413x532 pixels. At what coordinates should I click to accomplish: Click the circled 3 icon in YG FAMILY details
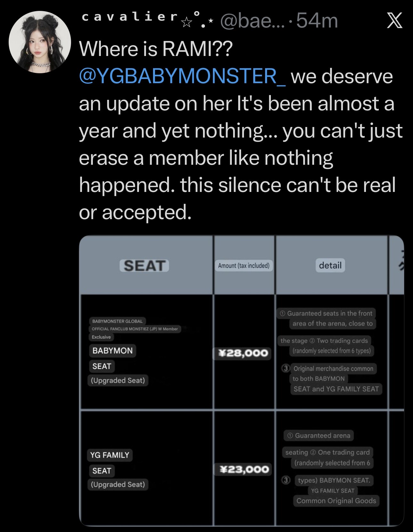[286, 480]
